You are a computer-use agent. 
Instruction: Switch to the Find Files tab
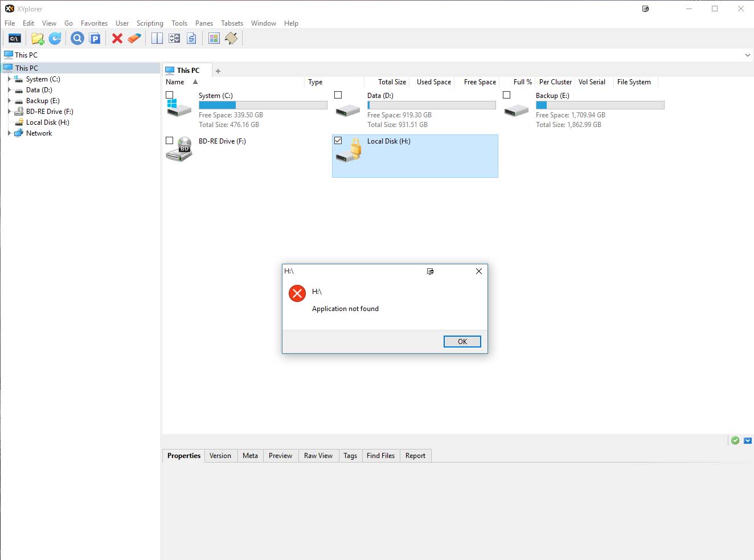[380, 456]
